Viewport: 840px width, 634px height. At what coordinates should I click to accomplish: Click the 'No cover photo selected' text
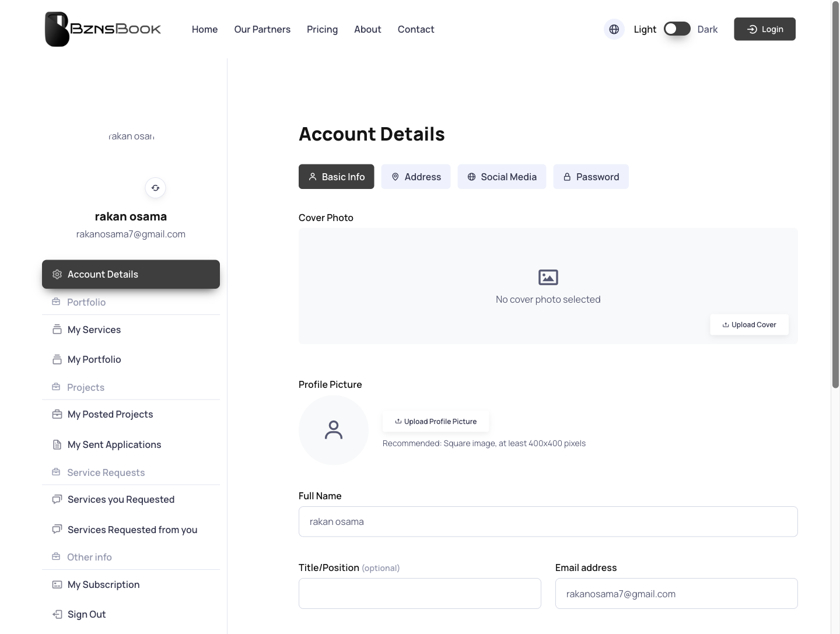click(548, 299)
